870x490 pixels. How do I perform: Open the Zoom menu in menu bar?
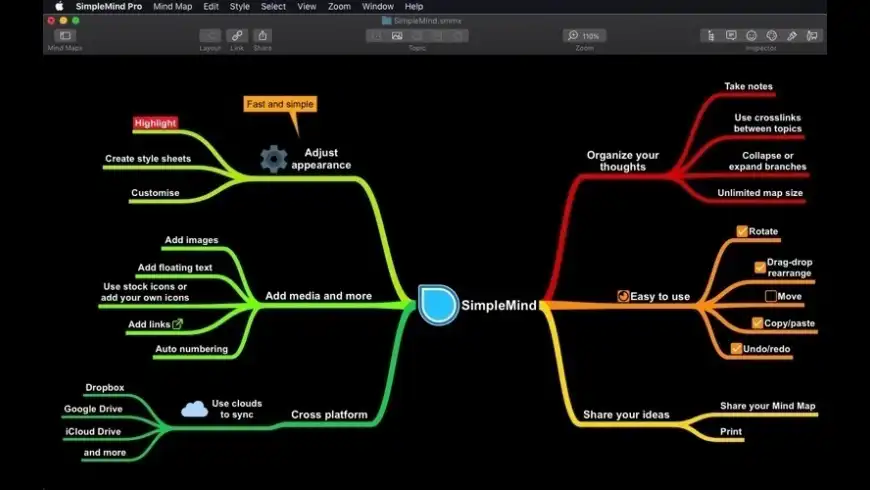(x=339, y=7)
